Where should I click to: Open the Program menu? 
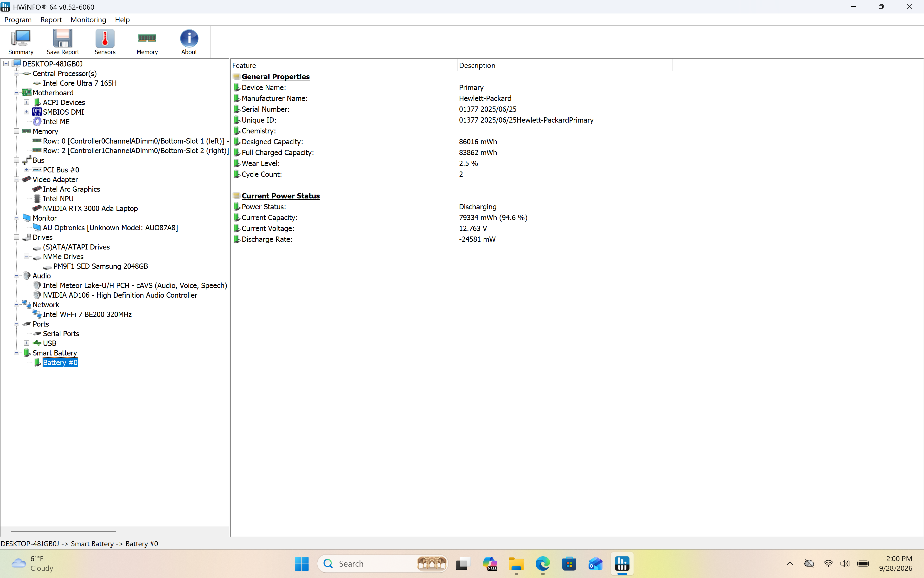pos(18,20)
